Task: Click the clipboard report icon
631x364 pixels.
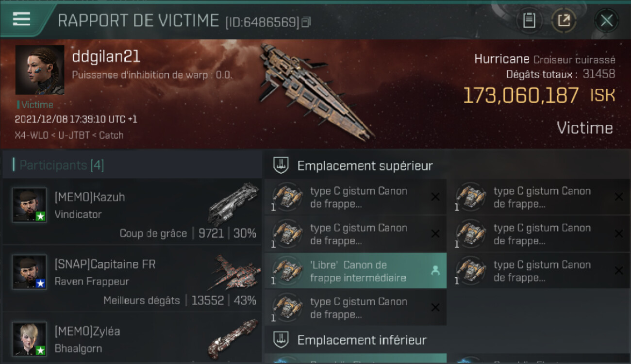Action: (529, 20)
